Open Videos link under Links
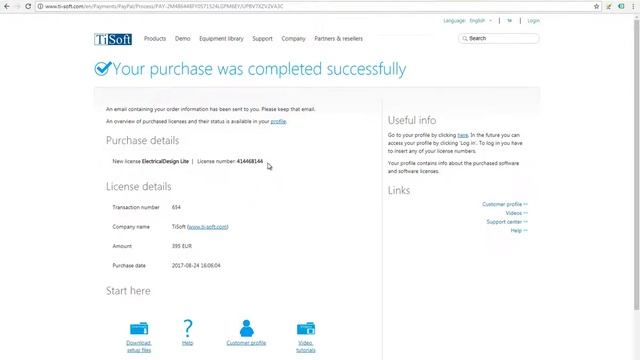Screen dimensions: 640x360 point(516,213)
